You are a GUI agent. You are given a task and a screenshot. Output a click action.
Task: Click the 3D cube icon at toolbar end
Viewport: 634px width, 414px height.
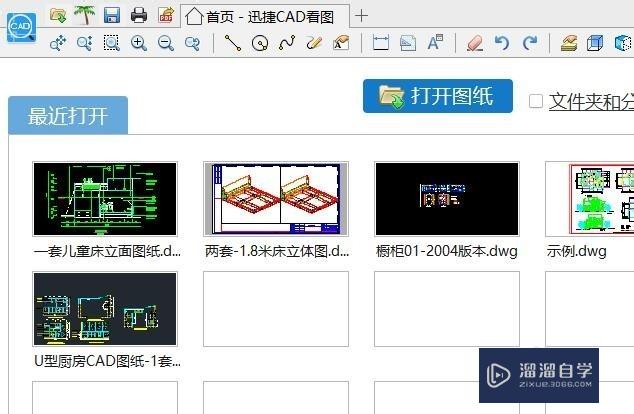pos(623,43)
